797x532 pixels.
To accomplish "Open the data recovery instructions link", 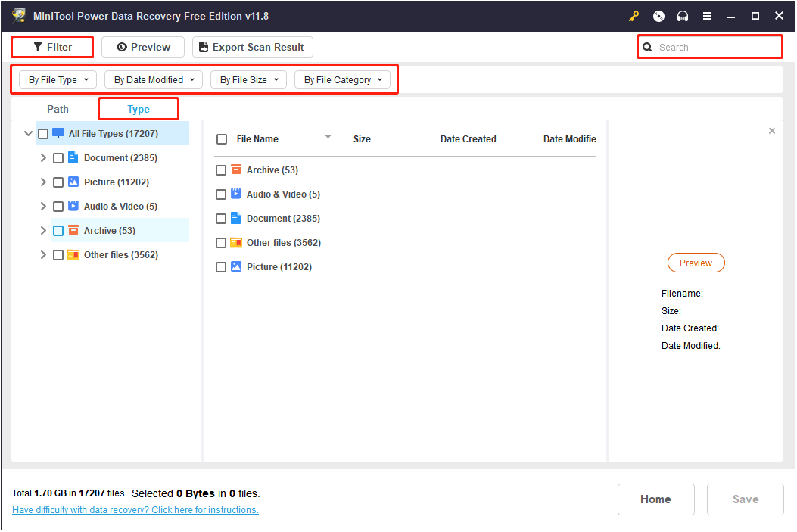I will tap(135, 509).
